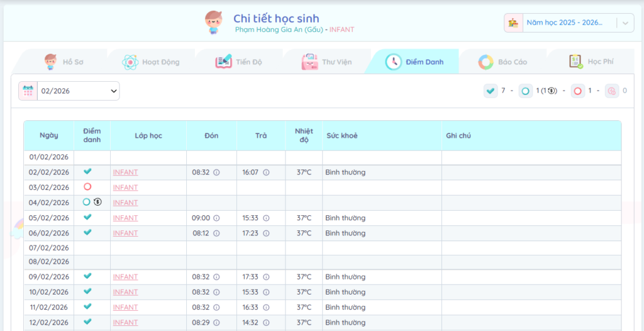Open the Học Phí tab
The image size is (644, 331).
(x=591, y=62)
